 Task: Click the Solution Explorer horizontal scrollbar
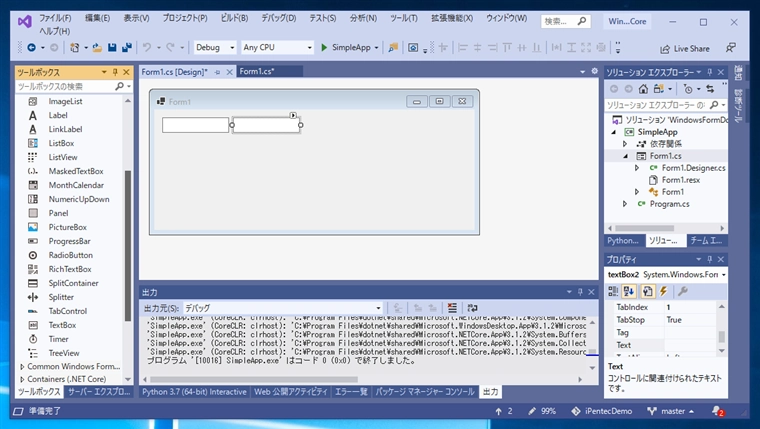tap(644, 228)
